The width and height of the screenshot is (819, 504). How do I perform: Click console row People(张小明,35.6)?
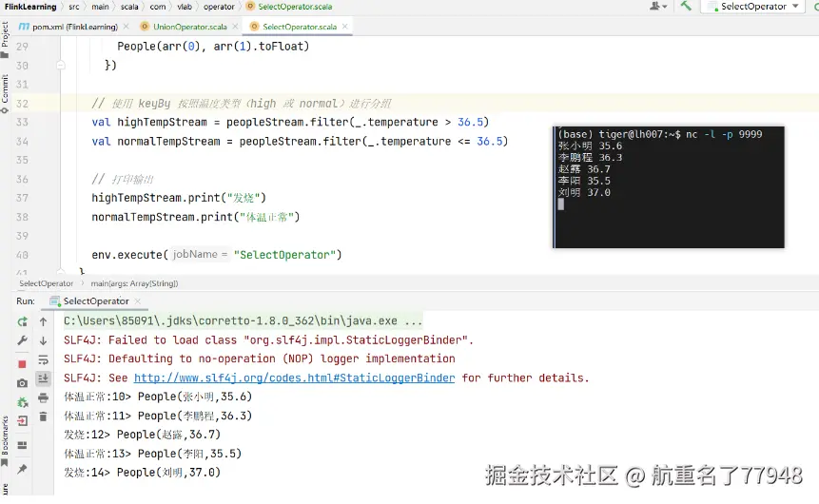click(158, 397)
